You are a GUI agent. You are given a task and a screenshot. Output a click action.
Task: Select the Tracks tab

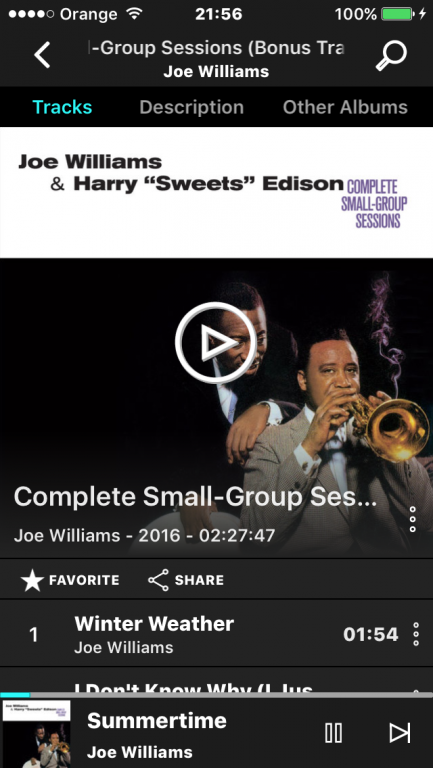point(62,107)
